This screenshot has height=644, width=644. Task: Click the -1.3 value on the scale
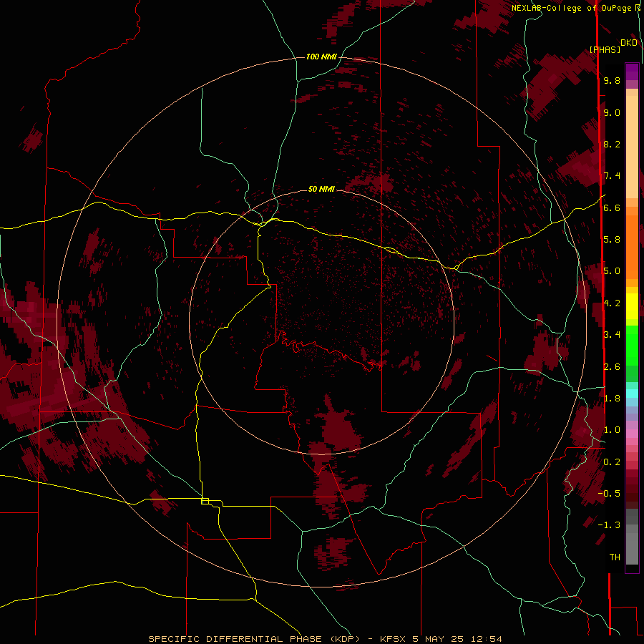[609, 525]
